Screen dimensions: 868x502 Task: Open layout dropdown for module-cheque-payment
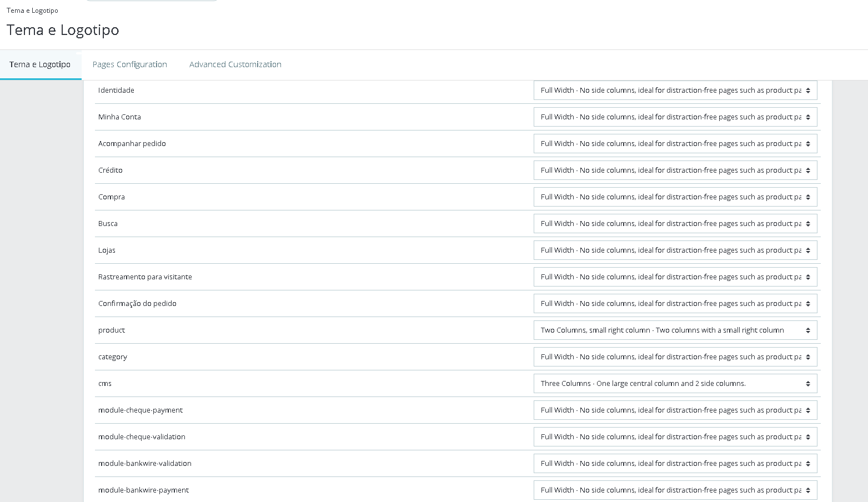tap(675, 410)
